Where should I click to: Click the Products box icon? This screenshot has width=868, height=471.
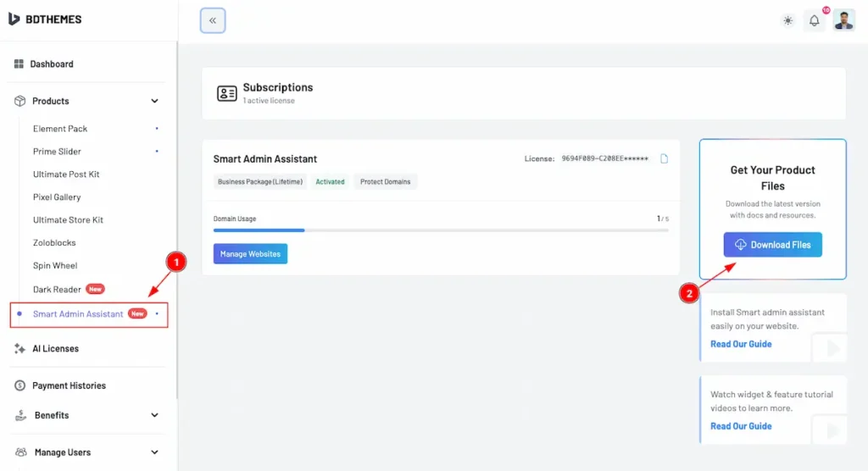click(x=20, y=101)
